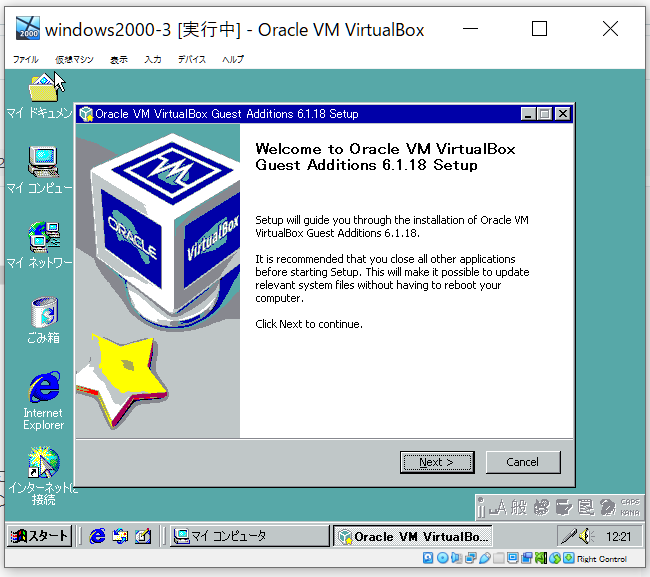Open the 表示 menu
The width and height of the screenshot is (650, 577).
[x=119, y=59]
